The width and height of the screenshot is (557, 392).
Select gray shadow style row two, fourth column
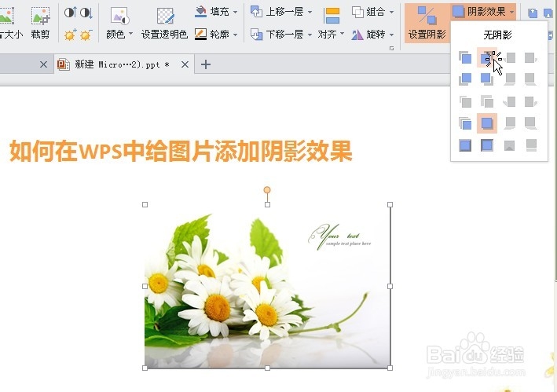tap(531, 79)
